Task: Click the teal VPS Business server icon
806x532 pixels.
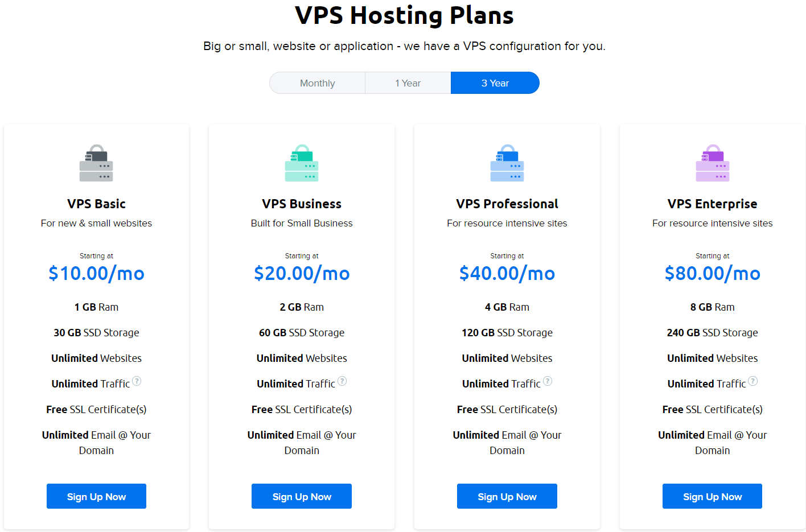Action: (302, 163)
